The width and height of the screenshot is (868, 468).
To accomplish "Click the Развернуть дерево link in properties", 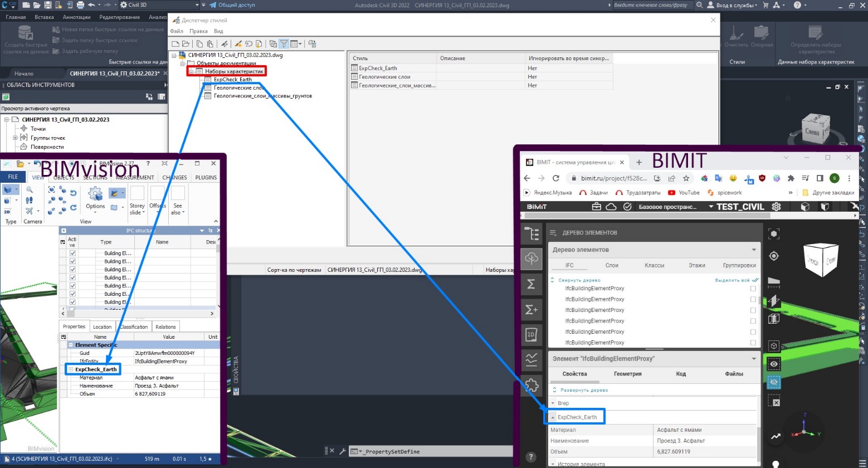I will [584, 390].
